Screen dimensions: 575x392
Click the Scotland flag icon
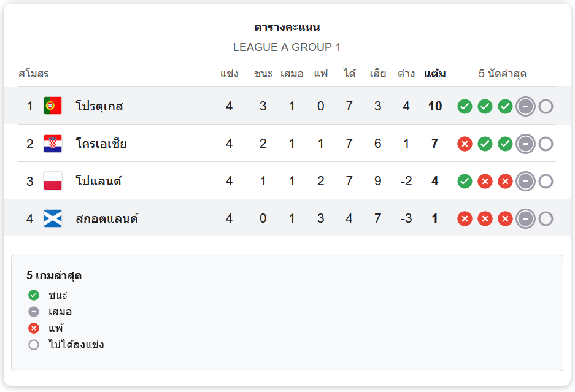point(53,218)
